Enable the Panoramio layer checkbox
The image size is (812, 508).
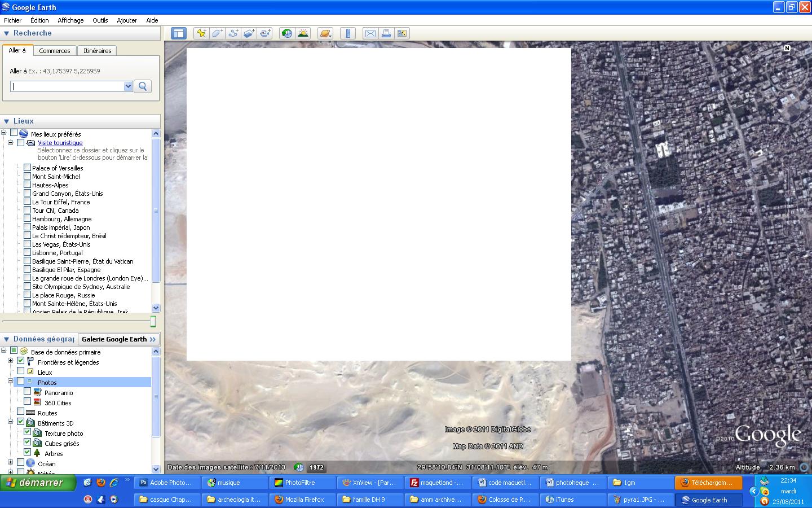point(27,392)
